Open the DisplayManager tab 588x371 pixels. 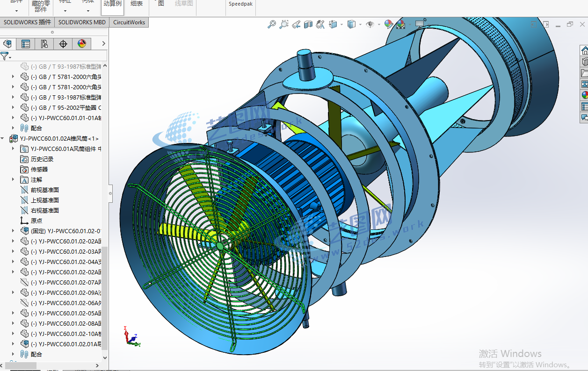82,44
